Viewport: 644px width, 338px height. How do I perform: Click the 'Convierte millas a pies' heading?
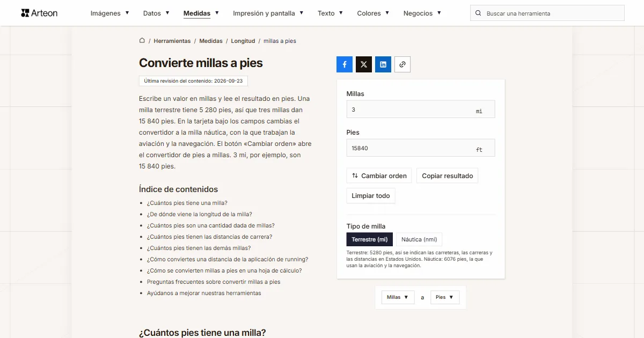pos(201,63)
